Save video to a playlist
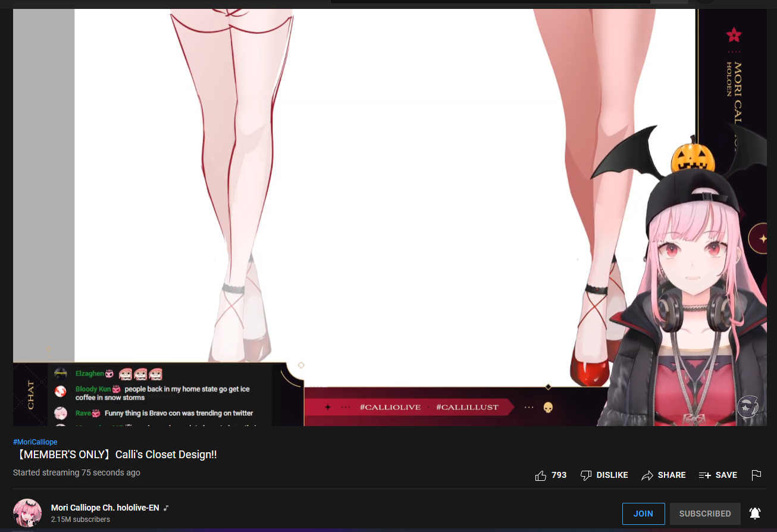 coord(718,475)
